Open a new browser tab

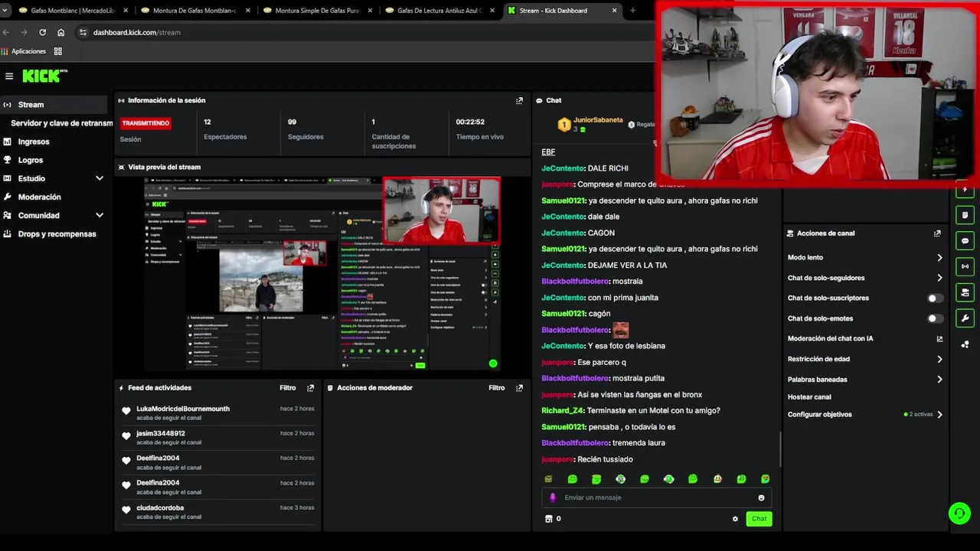click(x=632, y=11)
